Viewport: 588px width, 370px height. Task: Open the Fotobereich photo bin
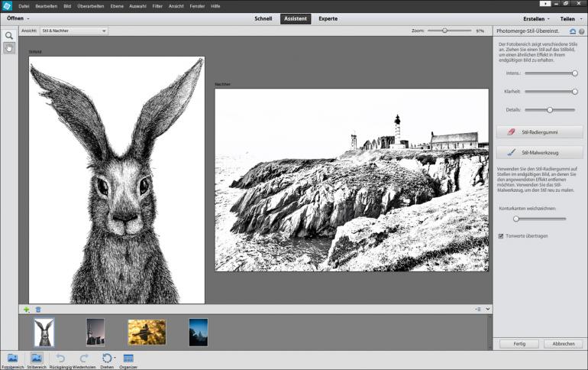pyautogui.click(x=11, y=358)
